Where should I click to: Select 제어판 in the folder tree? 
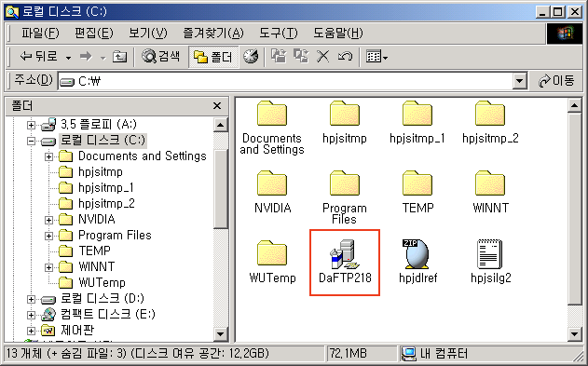[77, 331]
